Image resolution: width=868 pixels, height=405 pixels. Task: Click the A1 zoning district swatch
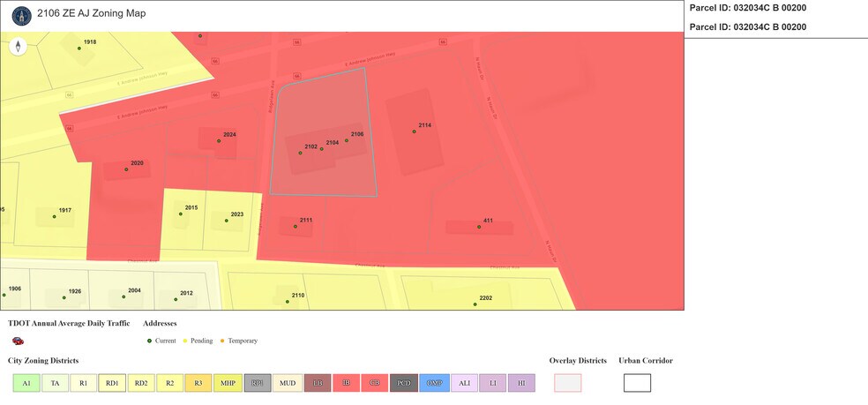coord(26,383)
